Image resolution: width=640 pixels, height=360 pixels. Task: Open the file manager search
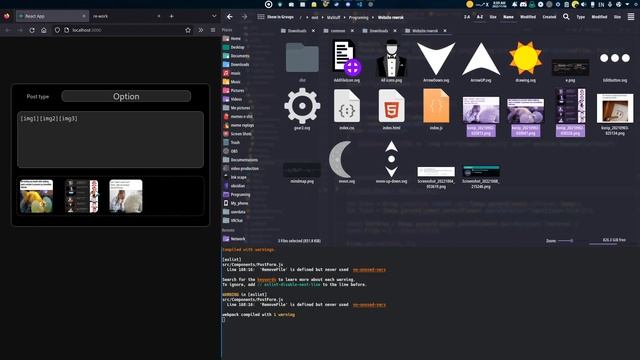click(566, 17)
